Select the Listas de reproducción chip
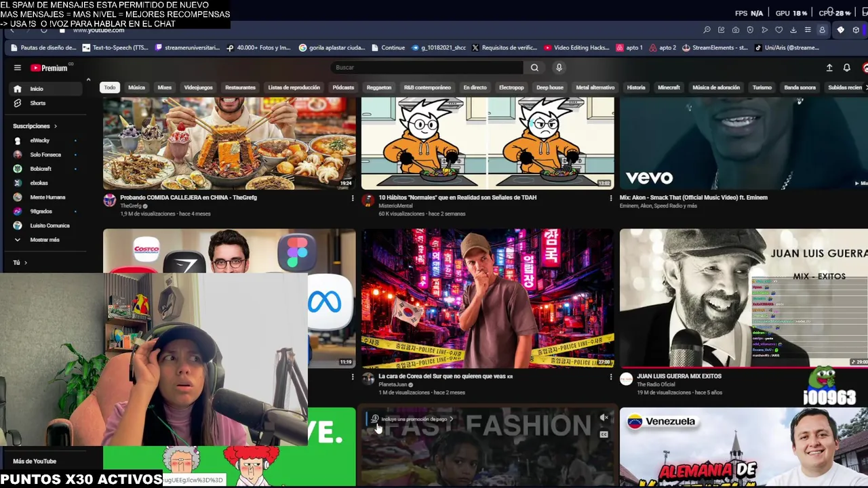Screen dimensions: 868x488 (x=294, y=87)
